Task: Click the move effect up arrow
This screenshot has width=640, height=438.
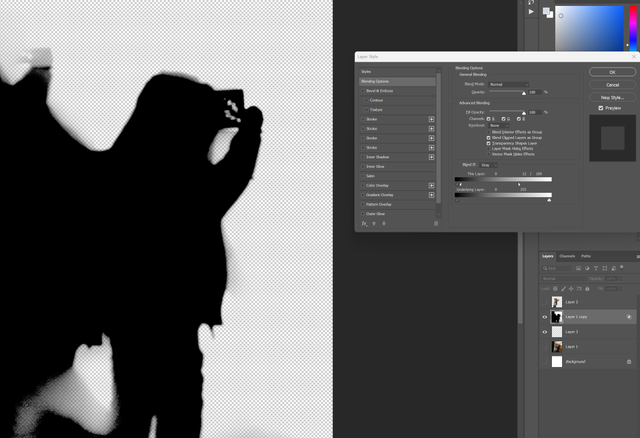Action: 374,224
